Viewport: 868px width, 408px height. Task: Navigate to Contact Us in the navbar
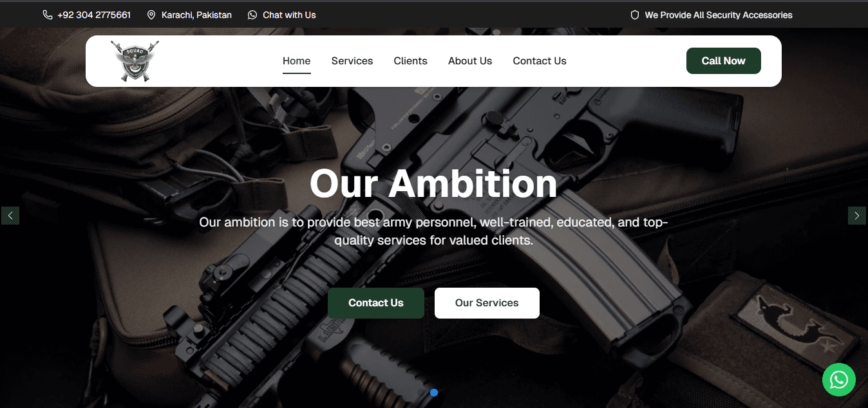(540, 61)
